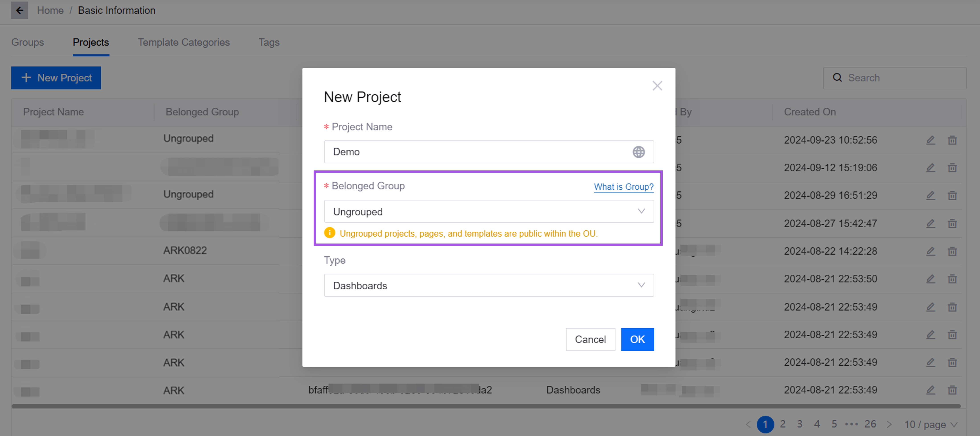Viewport: 980px width, 436px height.
Task: Click edit pencil for 2024-08-29 16:51:29 row
Action: (x=930, y=196)
